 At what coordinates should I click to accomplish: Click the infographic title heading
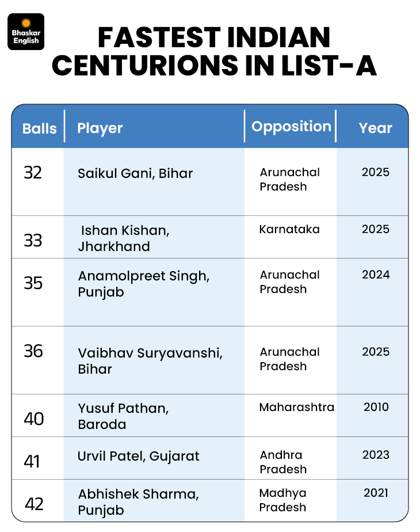click(214, 52)
